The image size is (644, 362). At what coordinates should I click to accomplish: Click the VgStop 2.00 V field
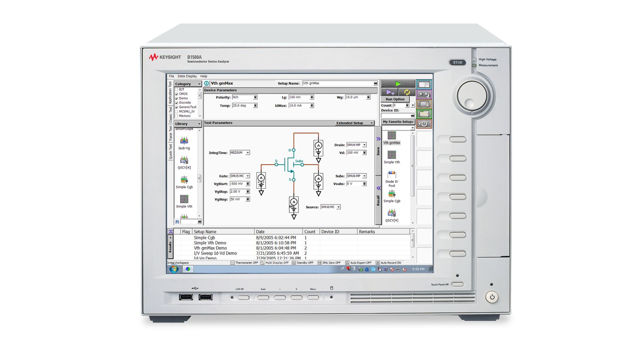point(240,191)
